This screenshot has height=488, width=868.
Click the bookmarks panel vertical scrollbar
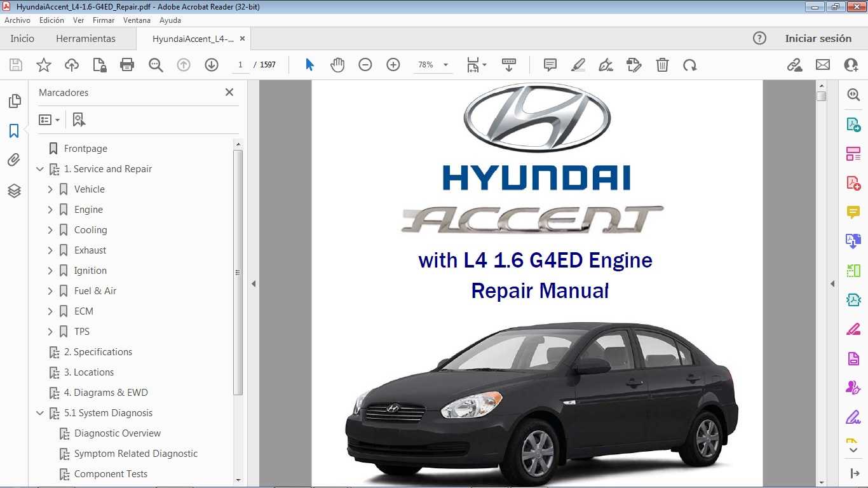pyautogui.click(x=238, y=273)
